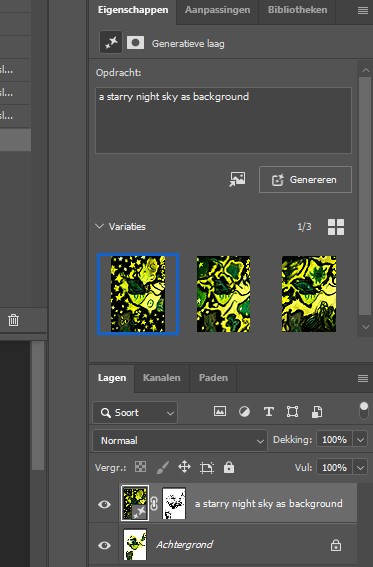Click the Properties panel vertical scrollbar
The width and height of the screenshot is (373, 567).
365,195
